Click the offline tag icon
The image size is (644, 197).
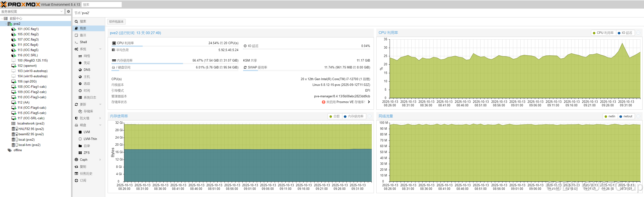10,150
